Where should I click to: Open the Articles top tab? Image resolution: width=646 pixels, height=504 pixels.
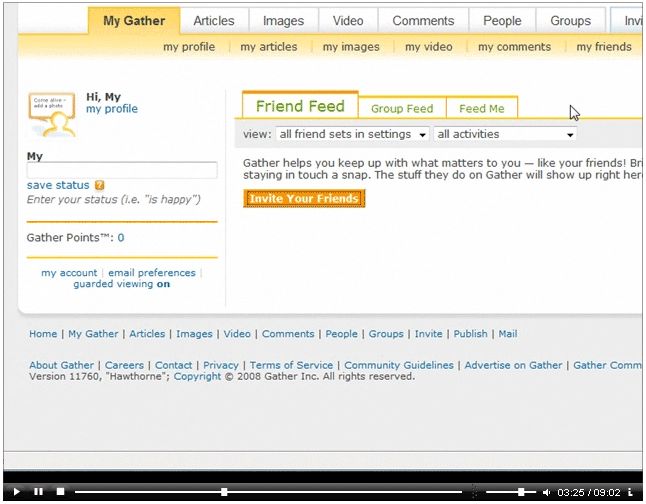(214, 21)
